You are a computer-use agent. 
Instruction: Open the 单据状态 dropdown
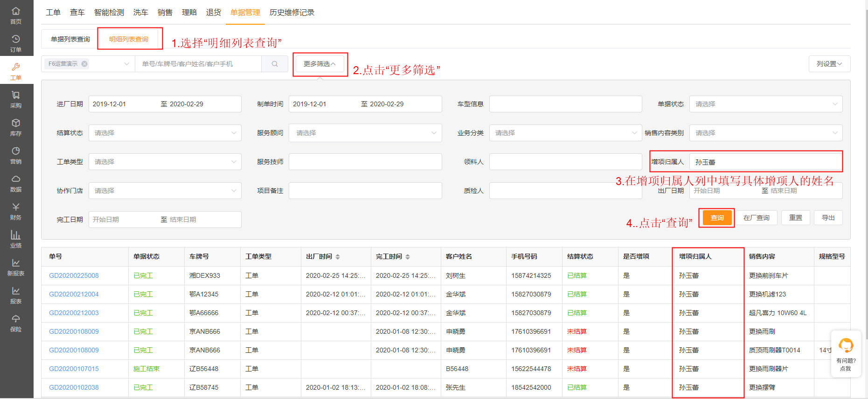click(766, 104)
